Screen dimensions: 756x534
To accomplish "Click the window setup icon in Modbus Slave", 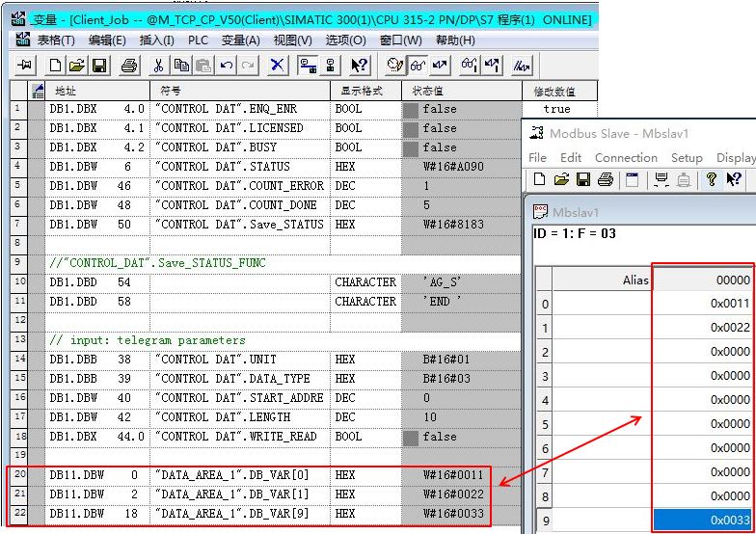I will (x=632, y=179).
